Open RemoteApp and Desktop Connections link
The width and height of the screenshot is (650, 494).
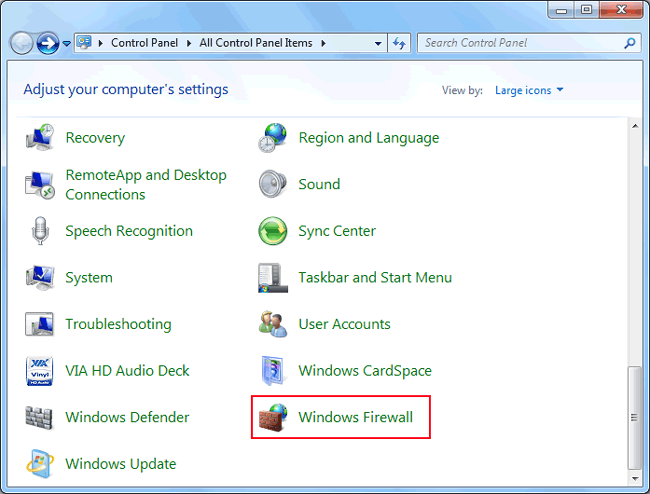[146, 185]
